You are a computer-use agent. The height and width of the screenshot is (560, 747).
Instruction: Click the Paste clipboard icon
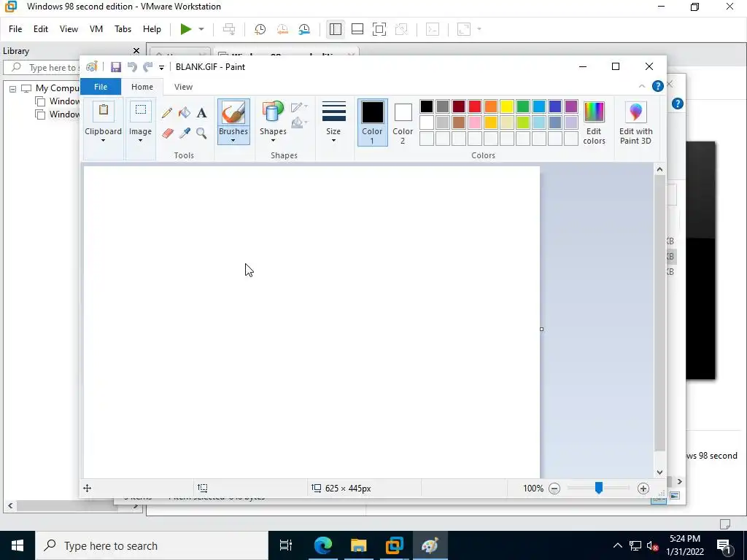coord(104,111)
